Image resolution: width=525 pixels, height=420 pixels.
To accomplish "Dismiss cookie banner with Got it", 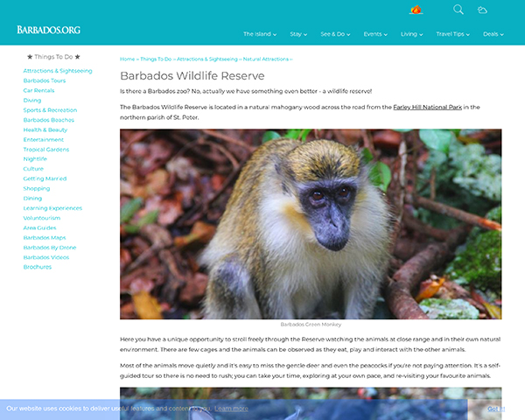I will pos(496,409).
